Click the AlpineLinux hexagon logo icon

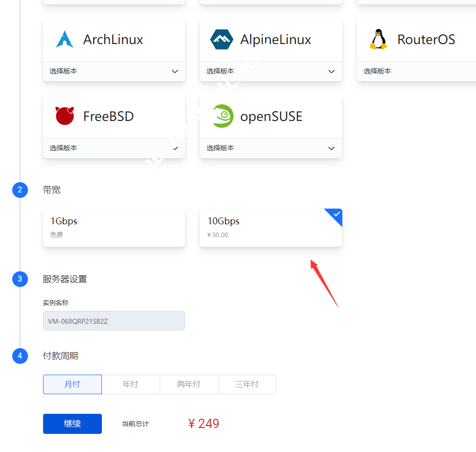[222, 39]
